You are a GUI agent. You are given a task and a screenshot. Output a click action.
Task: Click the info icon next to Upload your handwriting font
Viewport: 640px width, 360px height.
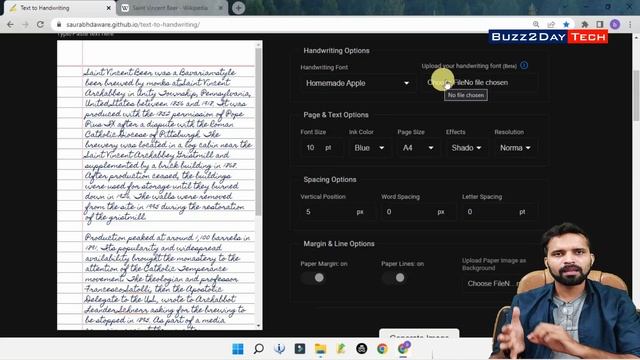coord(524,65)
